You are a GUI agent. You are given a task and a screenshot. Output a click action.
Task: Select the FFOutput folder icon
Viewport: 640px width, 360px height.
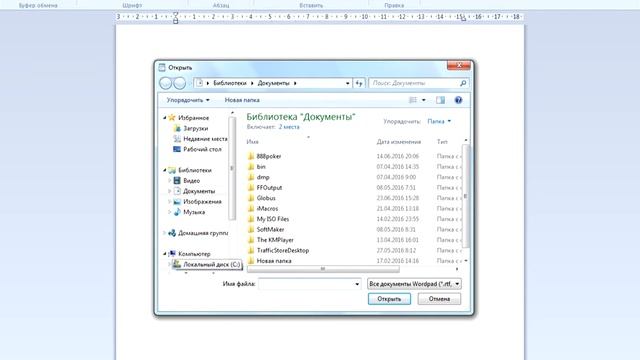pos(251,188)
